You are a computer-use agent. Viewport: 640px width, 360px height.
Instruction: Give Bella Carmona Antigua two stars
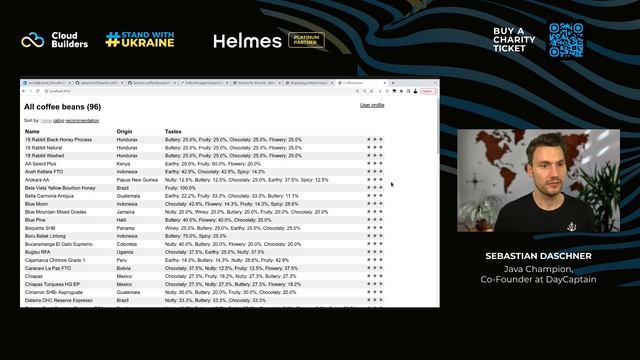[x=375, y=196]
